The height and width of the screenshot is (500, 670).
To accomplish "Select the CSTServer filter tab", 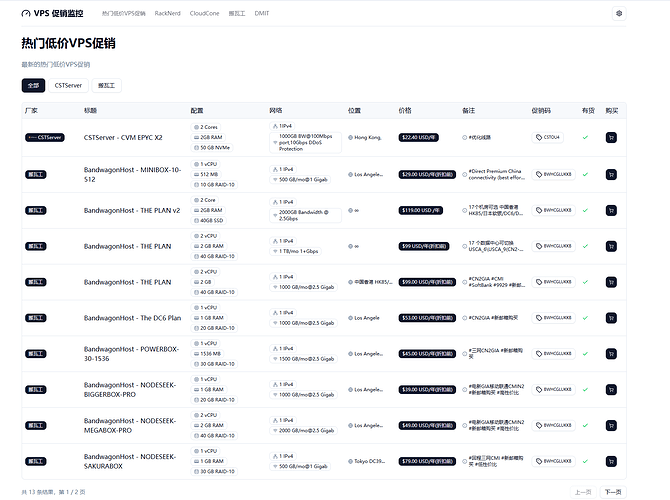I will [68, 85].
